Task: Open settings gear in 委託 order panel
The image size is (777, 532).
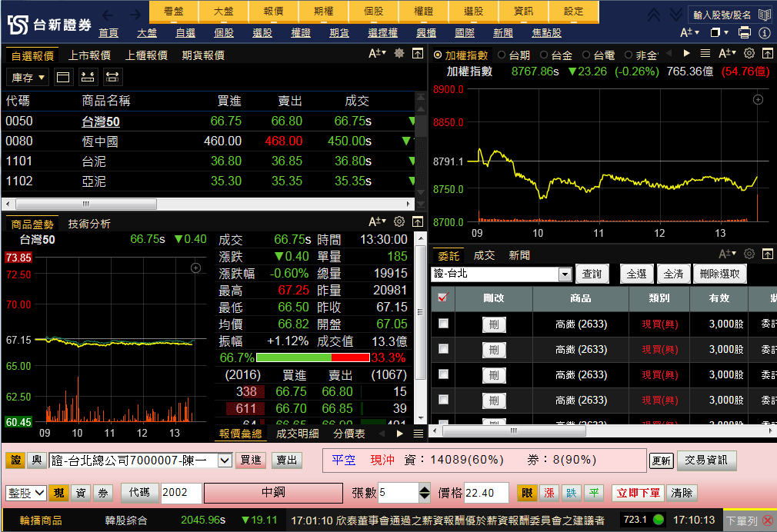Action: point(749,254)
